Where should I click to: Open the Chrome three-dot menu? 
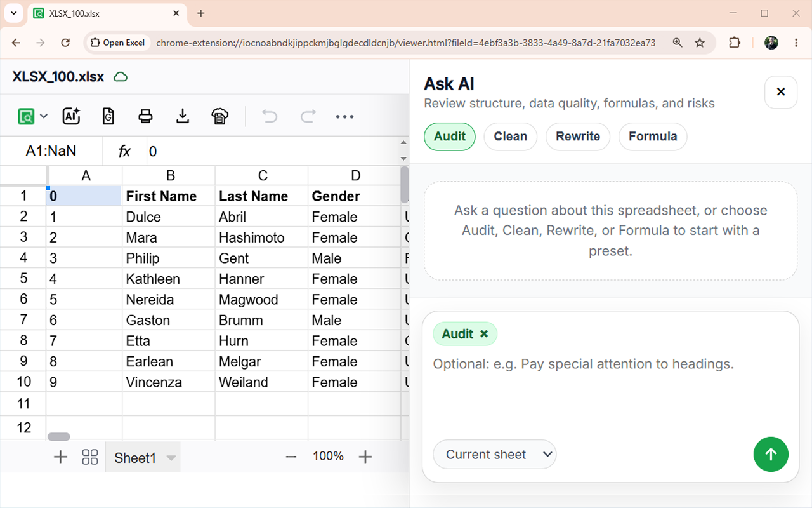(796, 43)
